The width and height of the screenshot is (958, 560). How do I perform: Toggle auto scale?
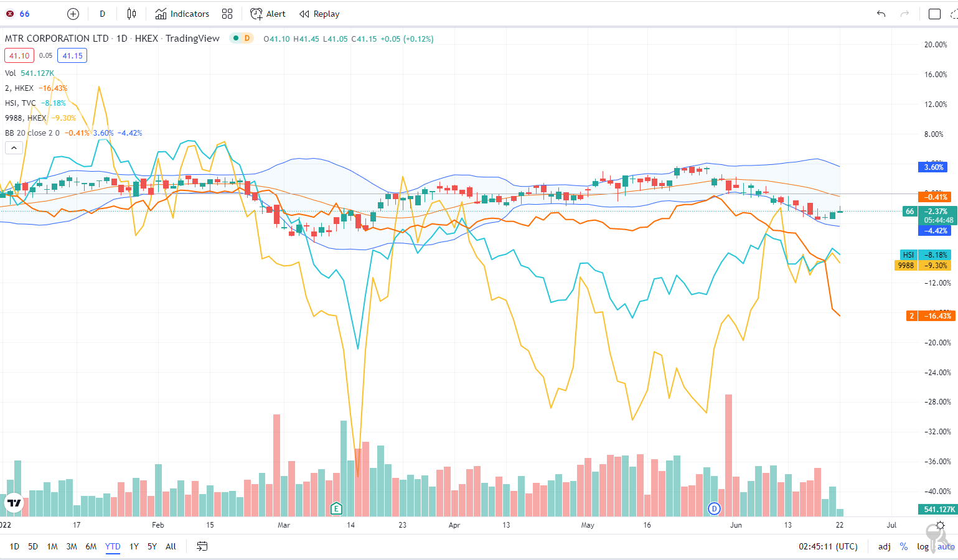click(x=946, y=546)
